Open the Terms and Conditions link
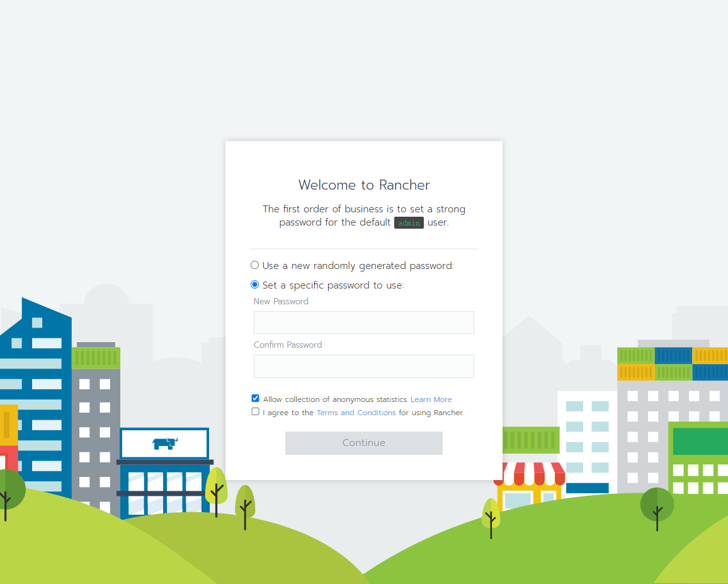This screenshot has height=584, width=728. tap(356, 413)
